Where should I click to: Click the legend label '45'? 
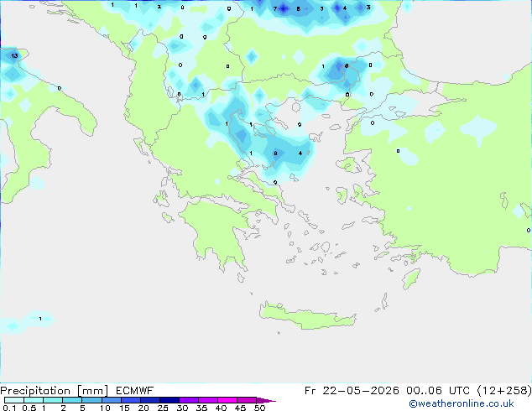pos(240,408)
